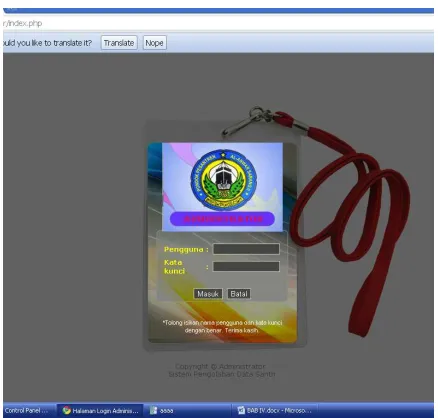Click the Sistem Pengolahan Data Santri text
The height and width of the screenshot is (418, 438).
[222, 374]
